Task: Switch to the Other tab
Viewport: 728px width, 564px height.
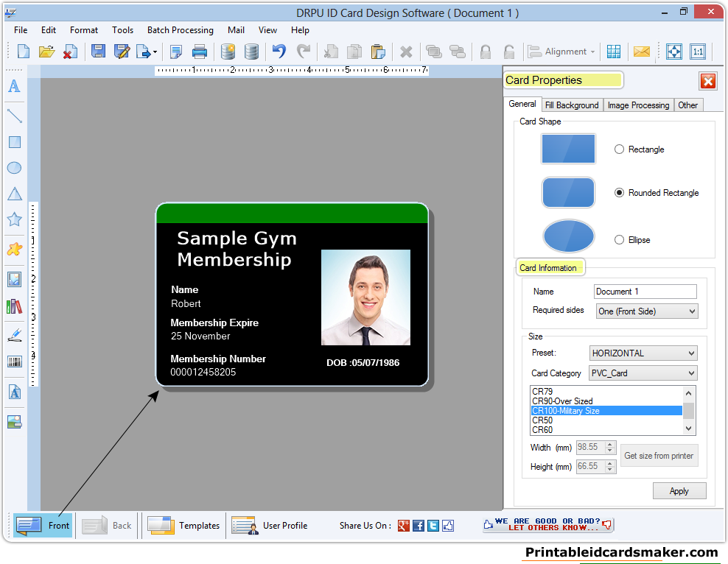Action: click(687, 105)
